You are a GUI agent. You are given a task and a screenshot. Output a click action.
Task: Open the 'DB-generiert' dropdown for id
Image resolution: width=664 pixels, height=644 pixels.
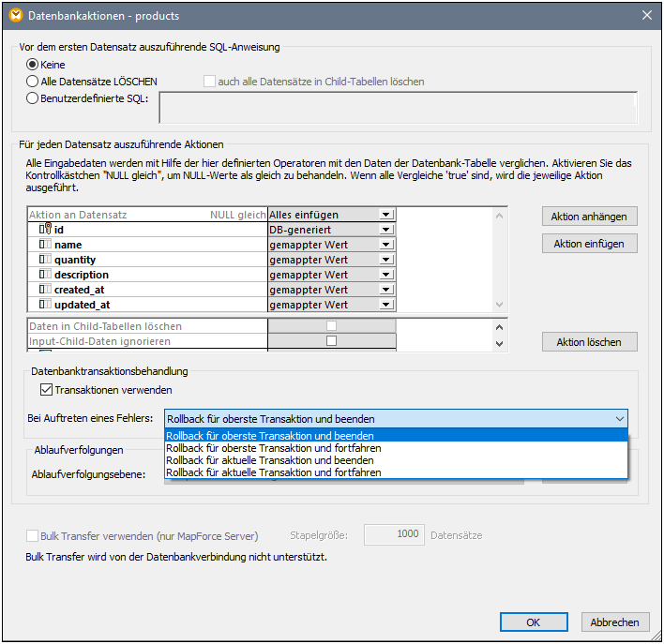click(x=385, y=230)
